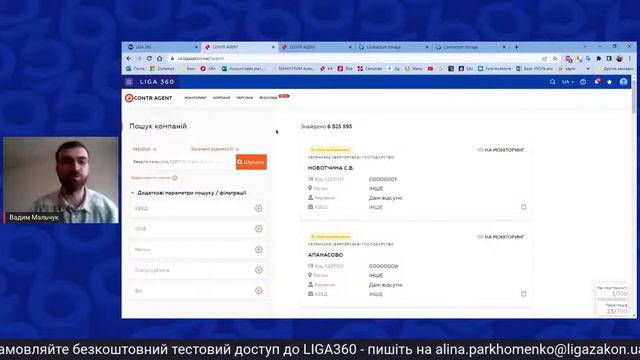
Task: Open notifications in the LIGA 360 header
Action: [597, 82]
